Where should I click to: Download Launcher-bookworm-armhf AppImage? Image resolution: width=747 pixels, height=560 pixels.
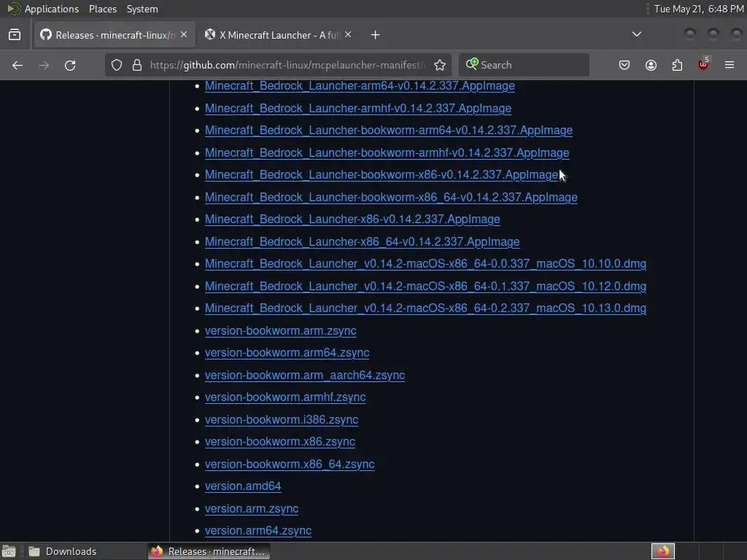click(387, 152)
